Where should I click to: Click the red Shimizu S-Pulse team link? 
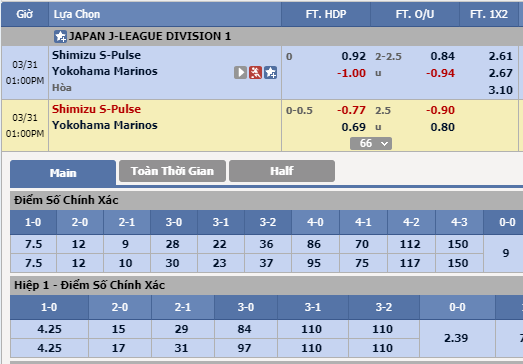tap(96, 109)
